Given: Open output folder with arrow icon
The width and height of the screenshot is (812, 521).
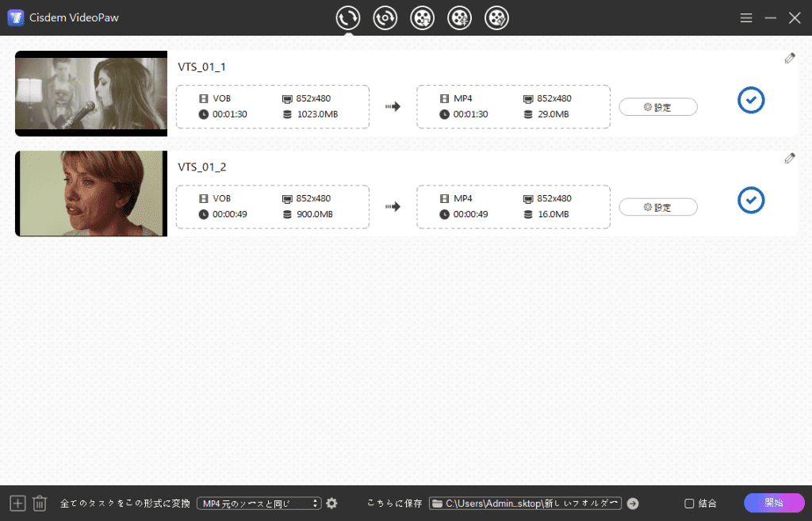Looking at the screenshot, I should click(x=633, y=504).
